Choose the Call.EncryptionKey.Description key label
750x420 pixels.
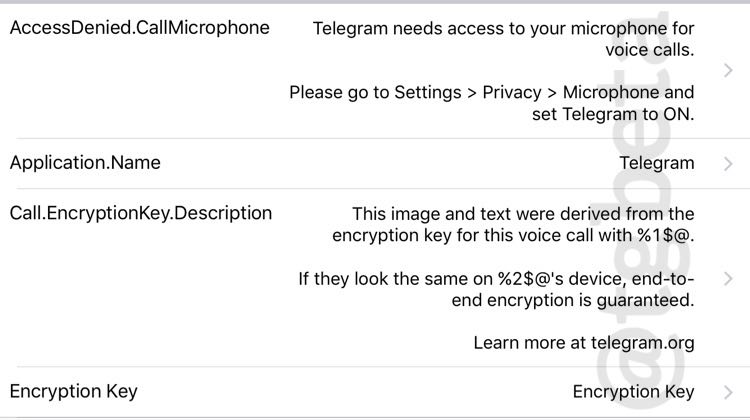click(x=141, y=213)
